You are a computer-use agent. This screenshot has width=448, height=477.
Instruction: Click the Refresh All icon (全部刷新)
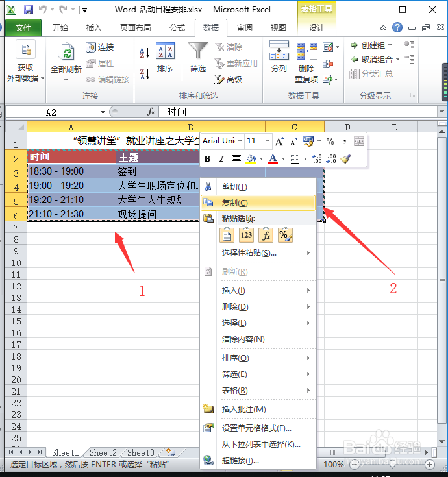[66, 51]
